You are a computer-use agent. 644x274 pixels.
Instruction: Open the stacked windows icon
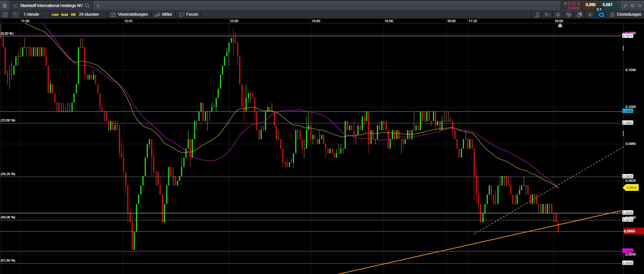point(579,15)
